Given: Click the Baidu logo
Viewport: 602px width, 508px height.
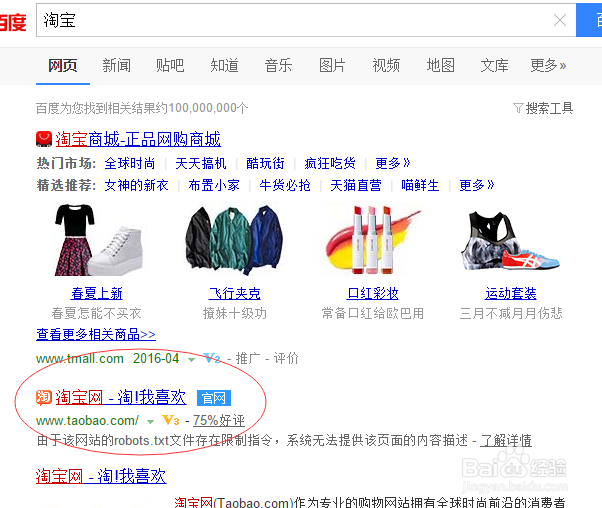Looking at the screenshot, I should click(13, 22).
